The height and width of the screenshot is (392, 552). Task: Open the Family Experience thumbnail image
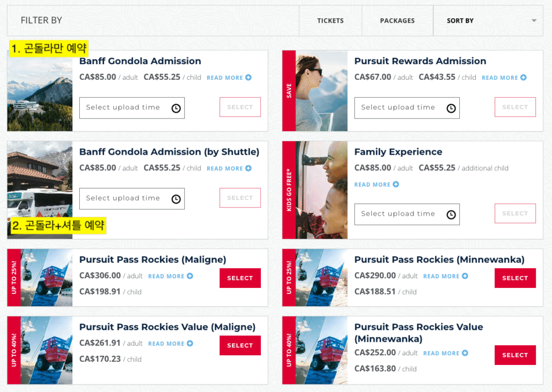[321, 190]
